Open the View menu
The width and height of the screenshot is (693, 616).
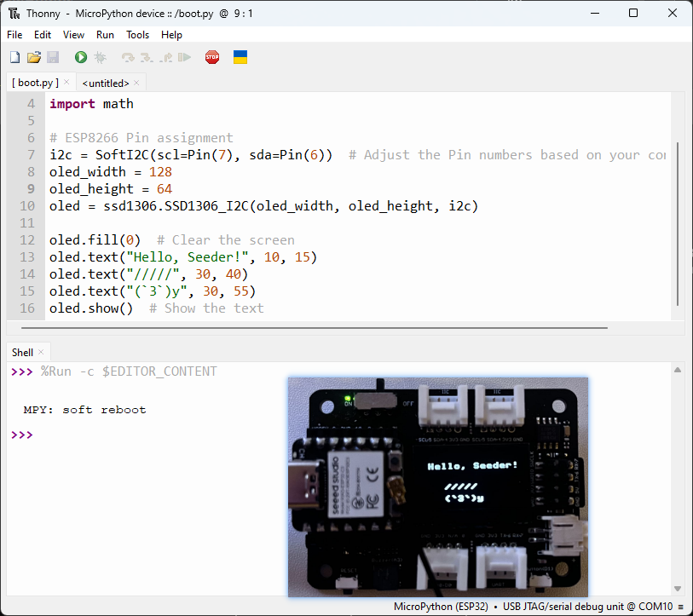coord(73,35)
